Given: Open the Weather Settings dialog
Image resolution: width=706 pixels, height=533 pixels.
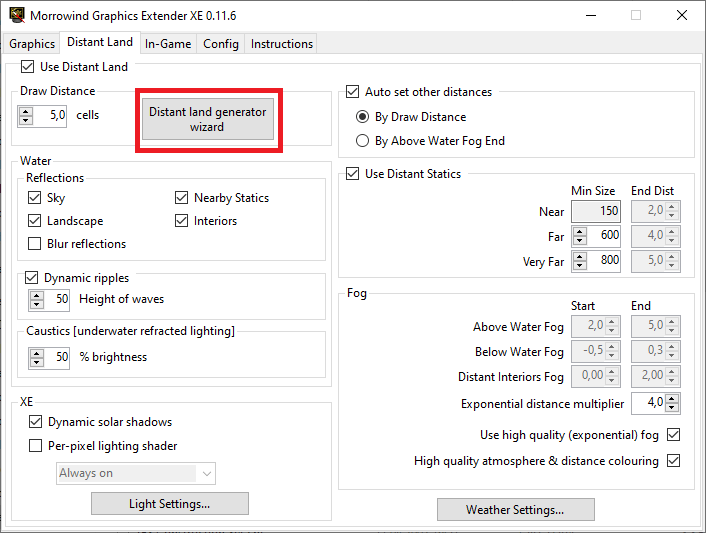Looking at the screenshot, I should [x=515, y=510].
